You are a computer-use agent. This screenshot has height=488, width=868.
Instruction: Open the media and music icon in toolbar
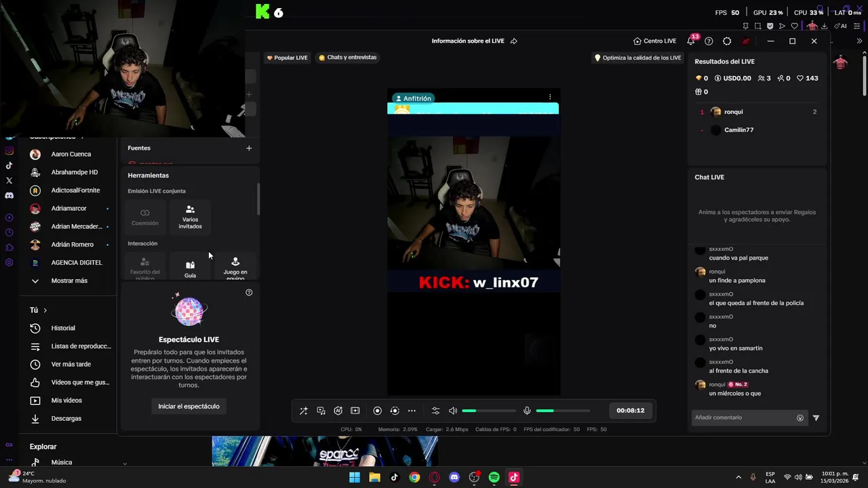click(321, 411)
